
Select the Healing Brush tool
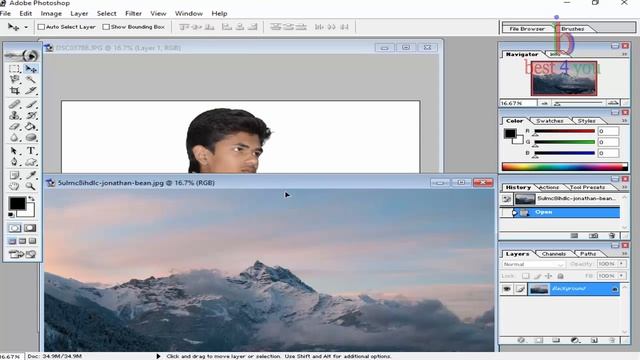pos(14,104)
